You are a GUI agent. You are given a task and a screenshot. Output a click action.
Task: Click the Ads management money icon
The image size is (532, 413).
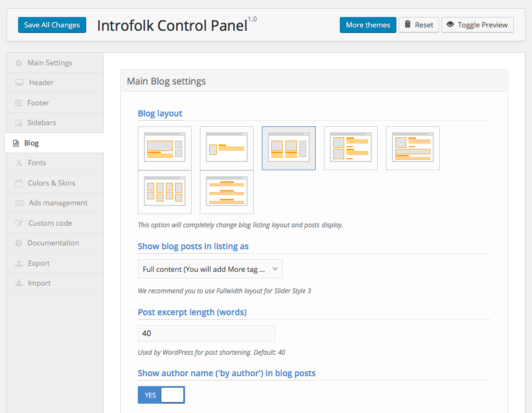[19, 203]
